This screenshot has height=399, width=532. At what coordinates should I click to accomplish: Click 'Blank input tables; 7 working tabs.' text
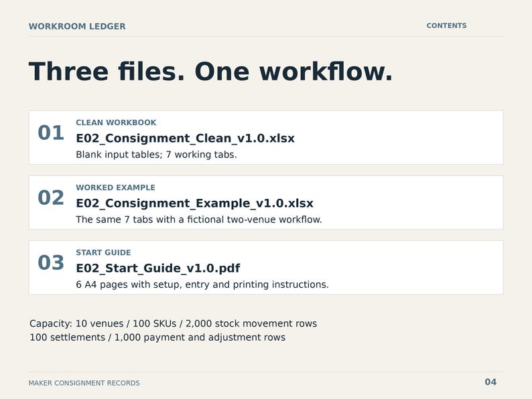(x=156, y=155)
